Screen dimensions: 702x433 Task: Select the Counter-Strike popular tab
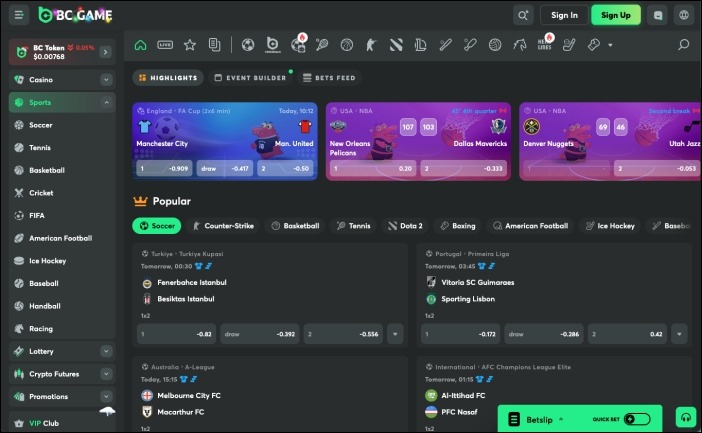coord(223,226)
